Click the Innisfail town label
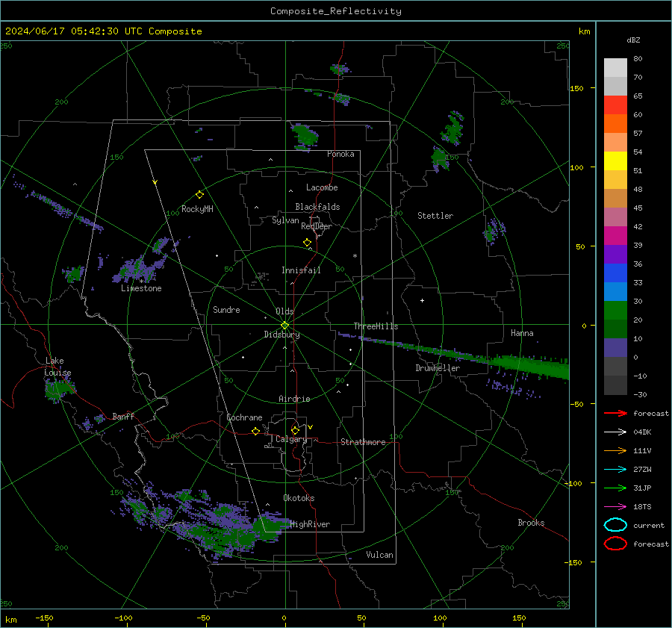The height and width of the screenshot is (628, 672). pyautogui.click(x=301, y=270)
